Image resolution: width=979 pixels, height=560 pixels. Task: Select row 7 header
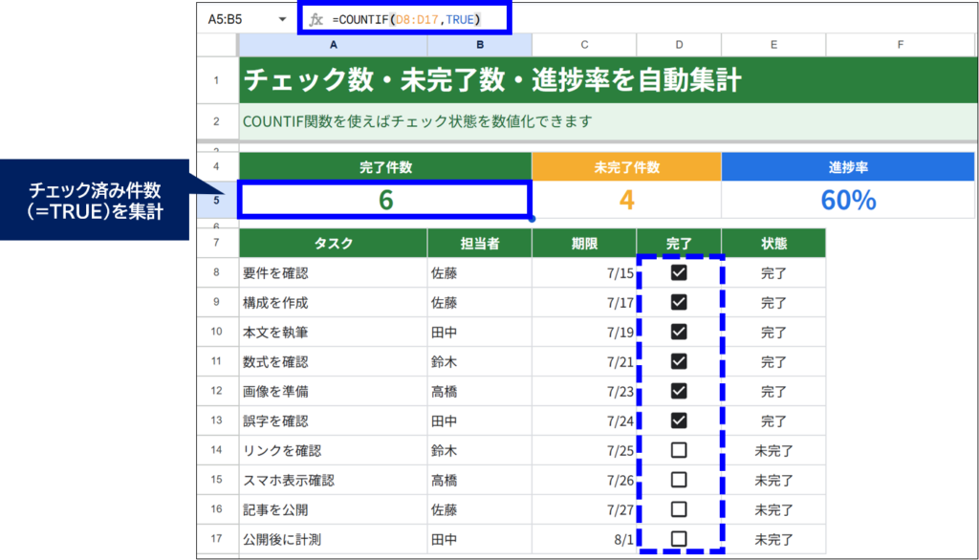217,243
